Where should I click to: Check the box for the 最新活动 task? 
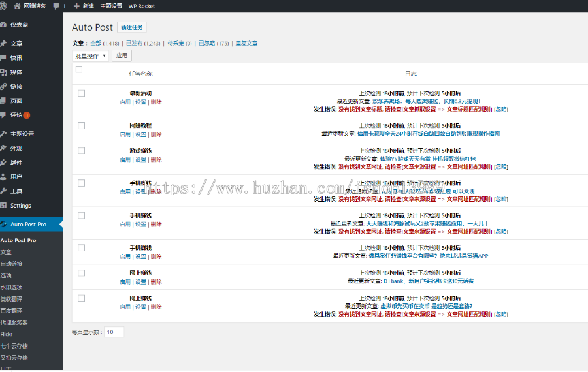coord(82,93)
